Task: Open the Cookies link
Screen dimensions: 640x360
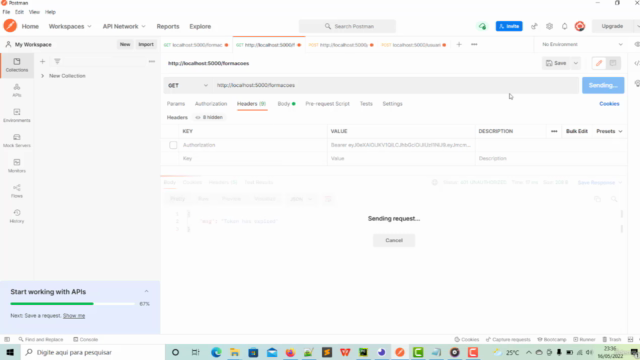Action: click(609, 104)
